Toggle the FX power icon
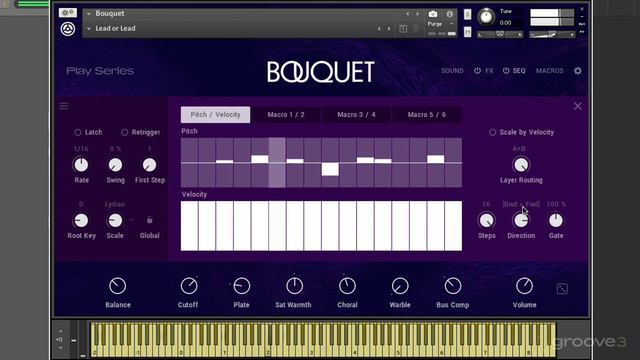Screen dimensions: 640x360 (477, 71)
